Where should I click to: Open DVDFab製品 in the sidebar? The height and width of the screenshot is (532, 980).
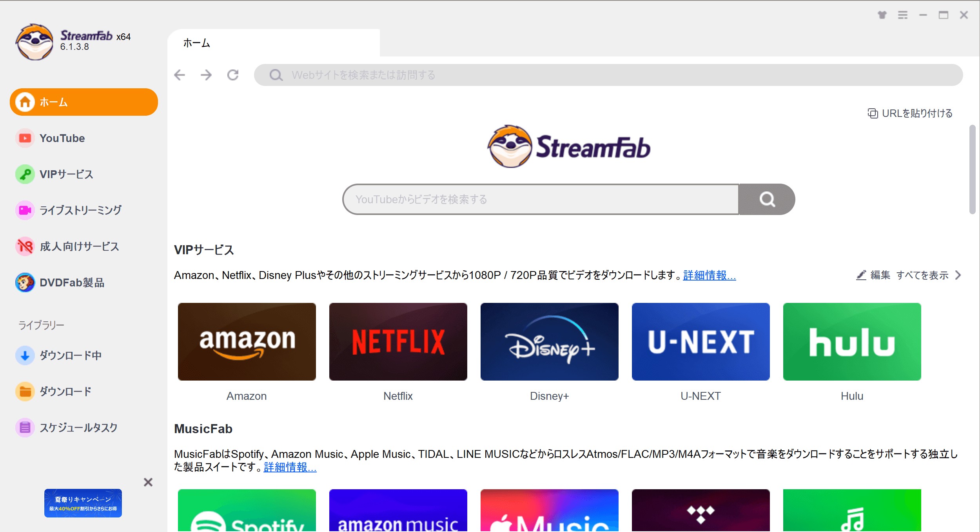(84, 282)
